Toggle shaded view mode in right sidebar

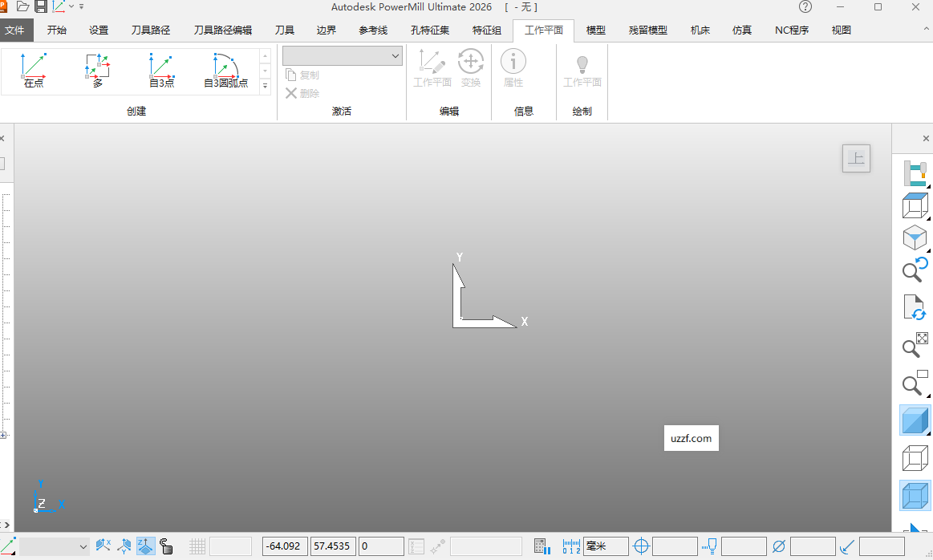(x=914, y=420)
